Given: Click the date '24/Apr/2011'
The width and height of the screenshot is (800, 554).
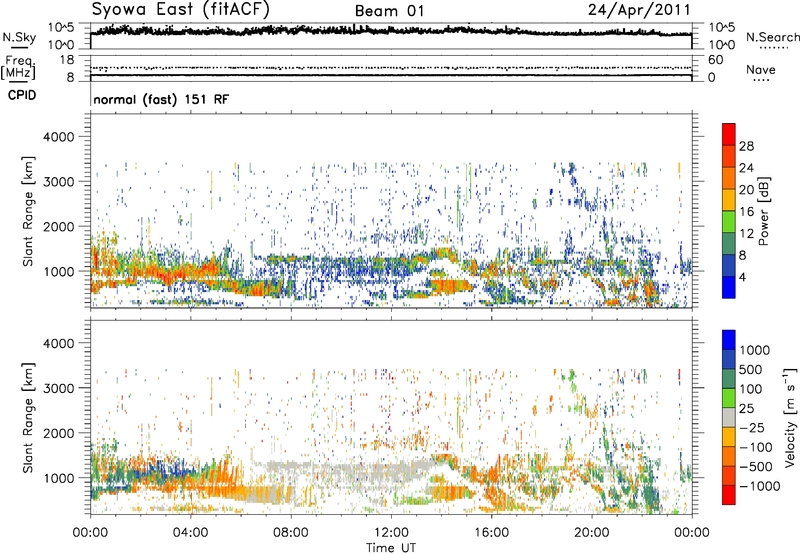Looking at the screenshot, I should point(639,10).
